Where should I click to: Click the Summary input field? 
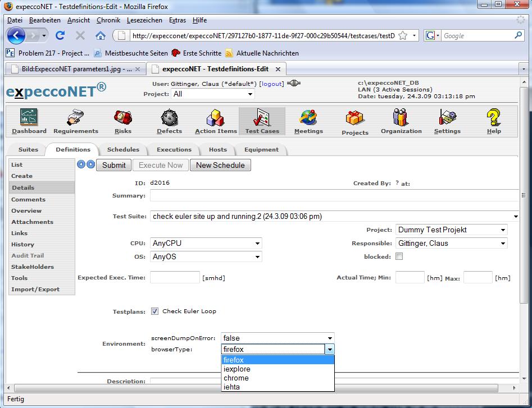[x=333, y=196]
